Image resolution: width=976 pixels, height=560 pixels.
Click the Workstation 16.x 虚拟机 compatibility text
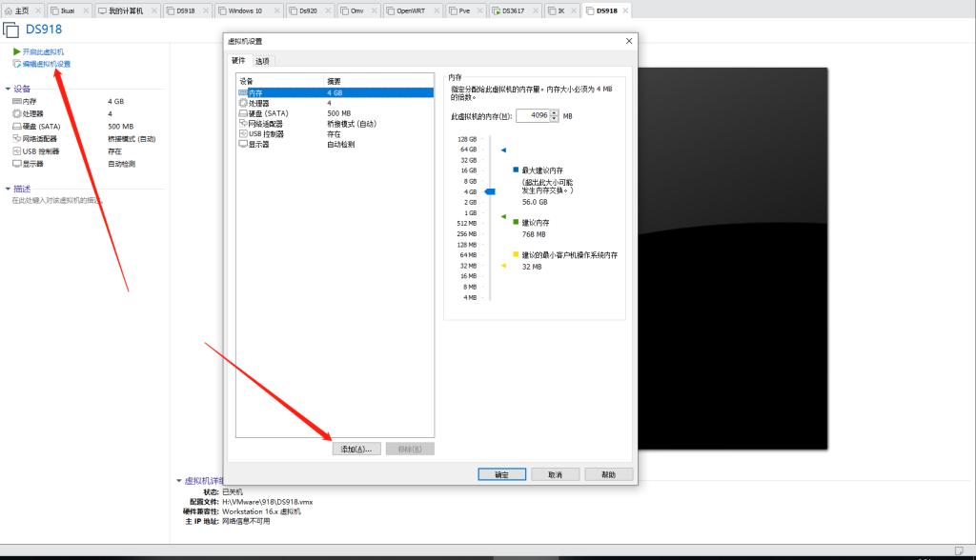point(261,511)
